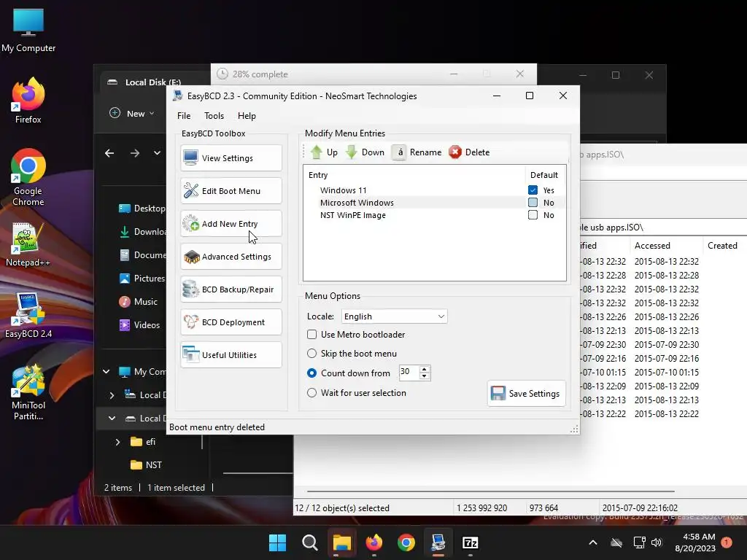747x560 pixels.
Task: Delete the selected boot entry
Action: [x=469, y=152]
